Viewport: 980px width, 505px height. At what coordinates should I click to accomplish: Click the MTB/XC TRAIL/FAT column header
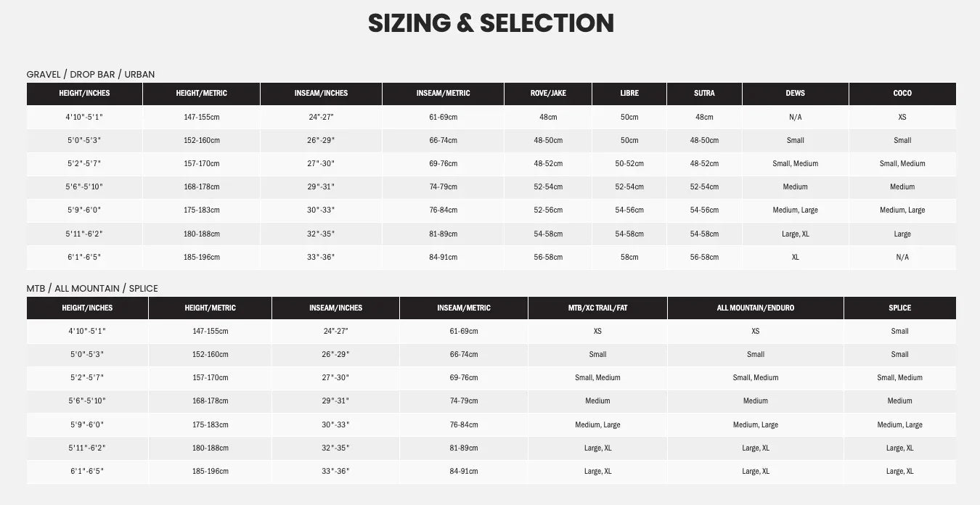(x=597, y=308)
